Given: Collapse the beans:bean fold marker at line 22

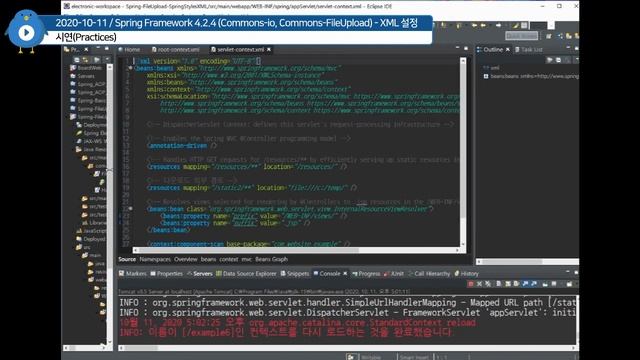Looking at the screenshot, I should click(131, 209).
